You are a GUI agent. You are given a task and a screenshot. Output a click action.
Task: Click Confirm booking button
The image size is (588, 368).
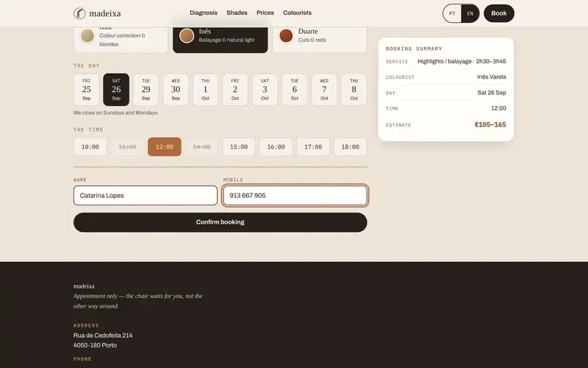(x=220, y=222)
